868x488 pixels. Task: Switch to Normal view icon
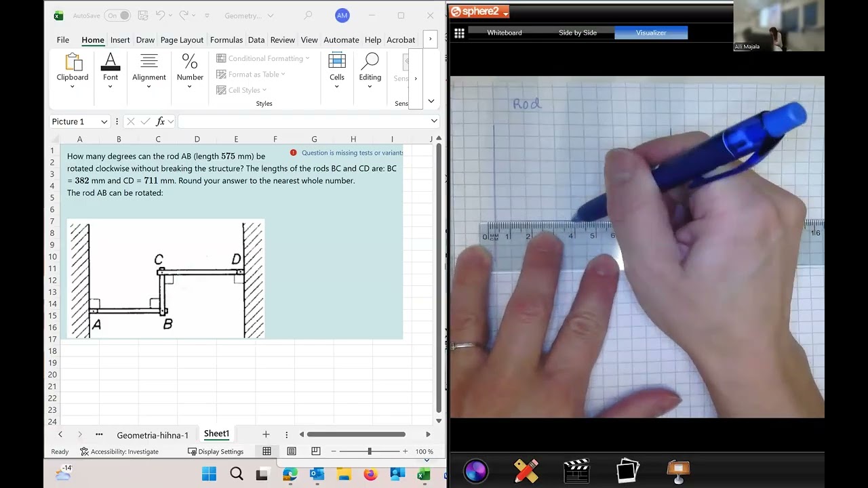[267, 451]
